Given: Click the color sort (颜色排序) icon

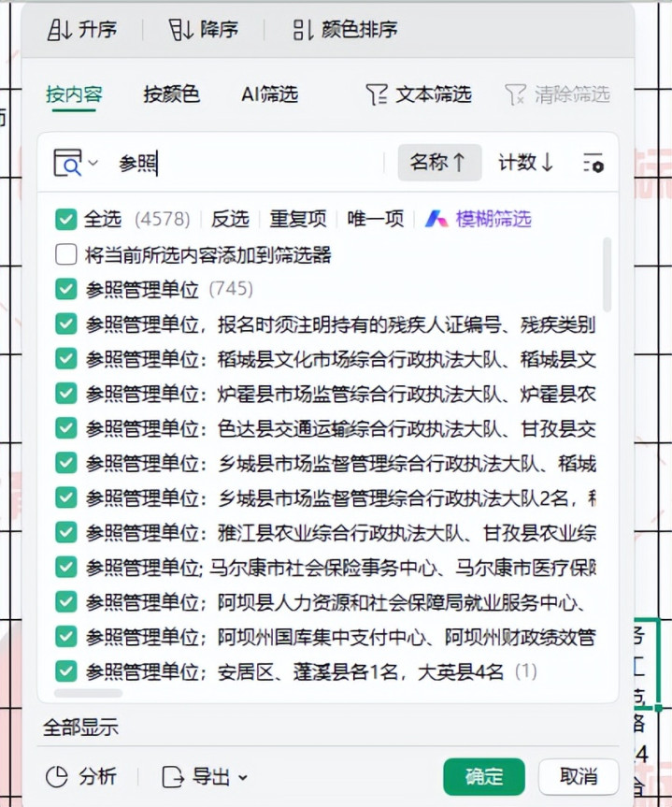Looking at the screenshot, I should [303, 30].
